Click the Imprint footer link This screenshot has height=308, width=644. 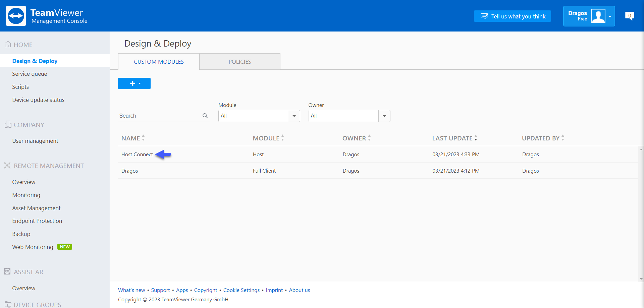pyautogui.click(x=274, y=290)
